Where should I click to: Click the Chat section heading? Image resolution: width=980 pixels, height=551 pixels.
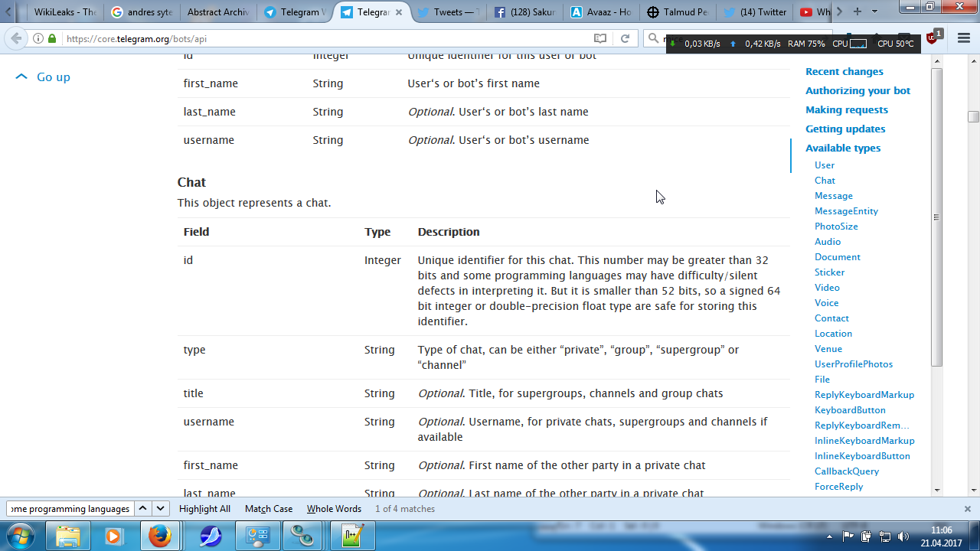(x=191, y=182)
